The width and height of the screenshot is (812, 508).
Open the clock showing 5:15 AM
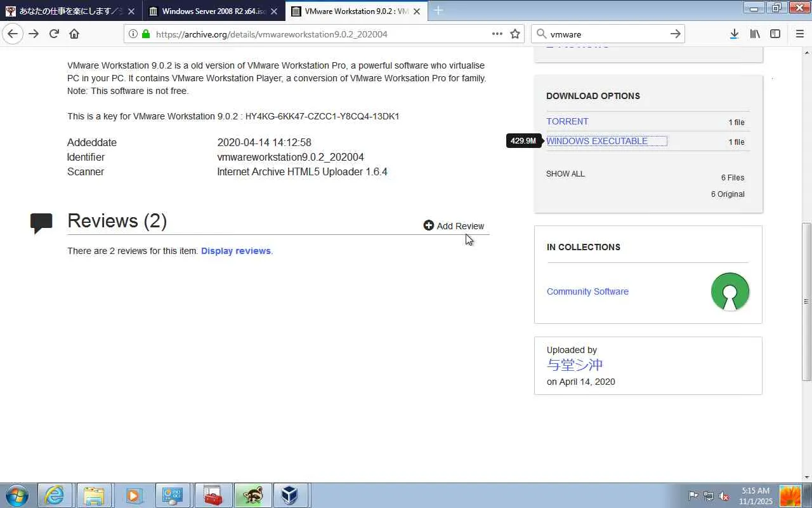[x=755, y=496]
